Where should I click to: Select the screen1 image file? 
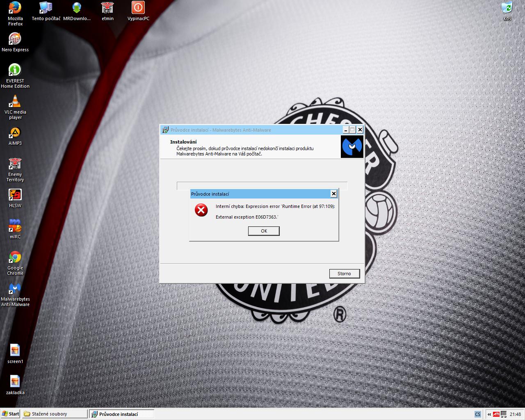coord(15,354)
